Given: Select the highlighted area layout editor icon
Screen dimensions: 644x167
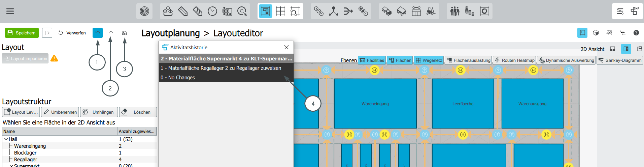Looking at the screenshot, I should [265, 11].
